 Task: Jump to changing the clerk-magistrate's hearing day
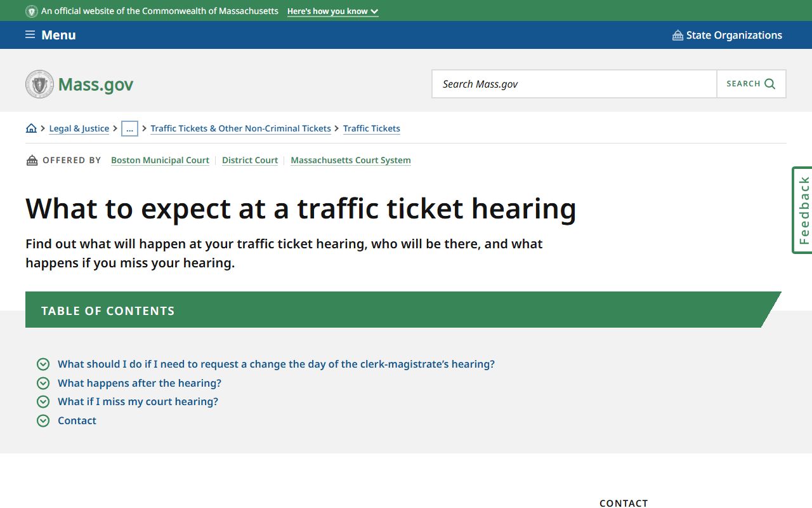(276, 364)
